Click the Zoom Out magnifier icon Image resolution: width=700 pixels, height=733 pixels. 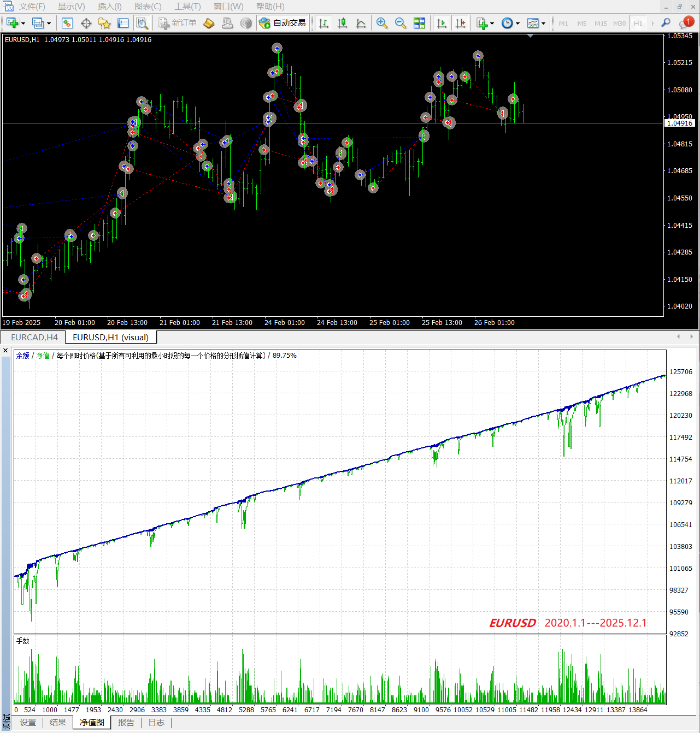[x=401, y=23]
